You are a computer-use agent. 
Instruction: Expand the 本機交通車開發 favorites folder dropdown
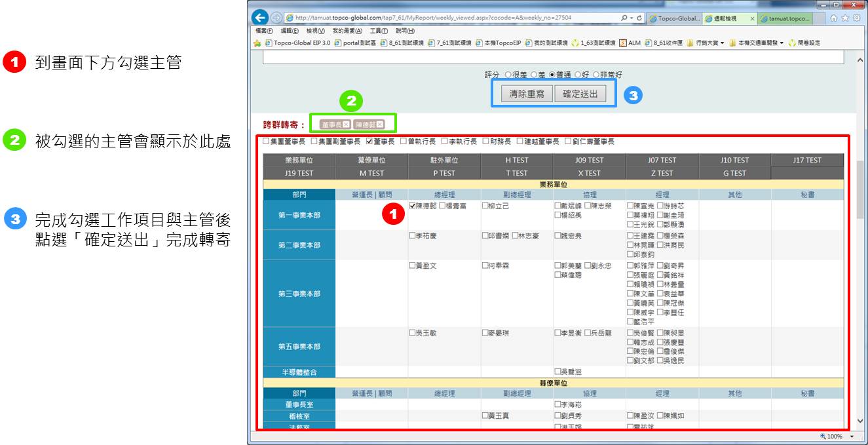782,43
